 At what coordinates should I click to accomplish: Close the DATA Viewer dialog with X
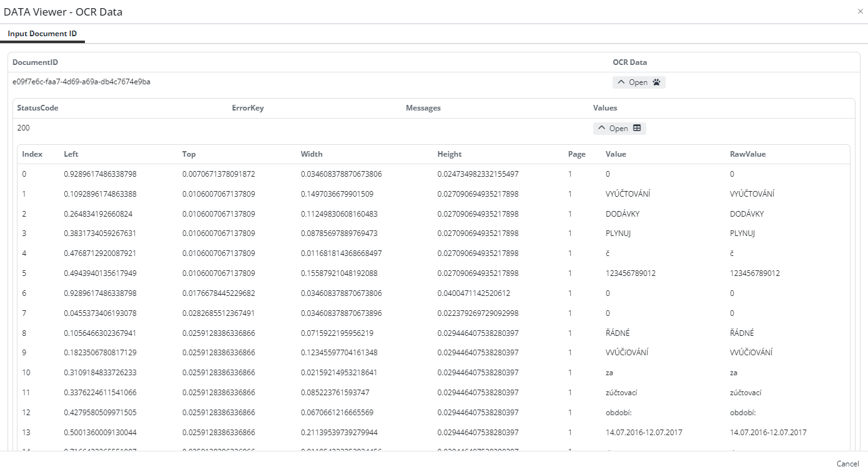(861, 11)
